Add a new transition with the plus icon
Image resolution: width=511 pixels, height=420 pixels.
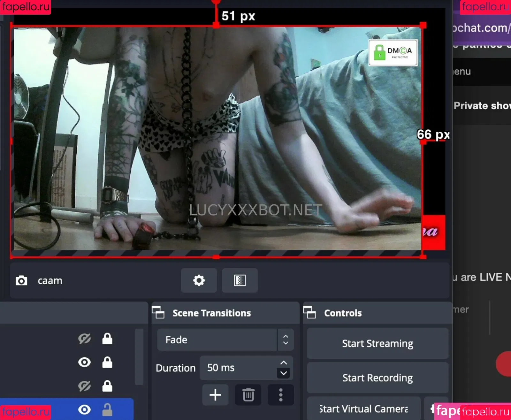(x=215, y=395)
